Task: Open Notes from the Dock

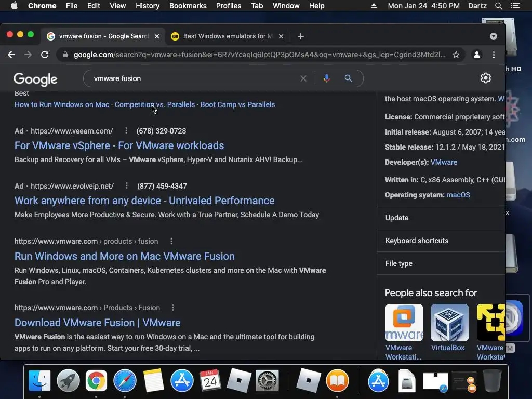Action: click(x=153, y=380)
